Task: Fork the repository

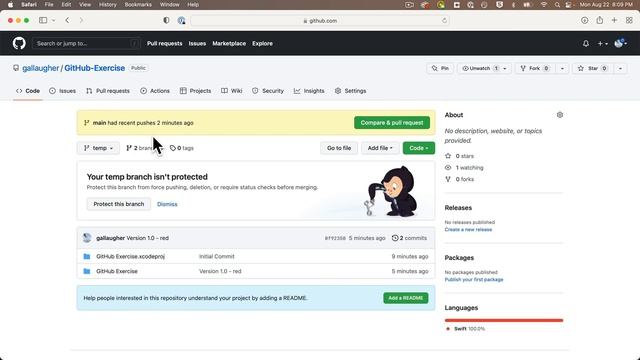Action: [x=535, y=68]
